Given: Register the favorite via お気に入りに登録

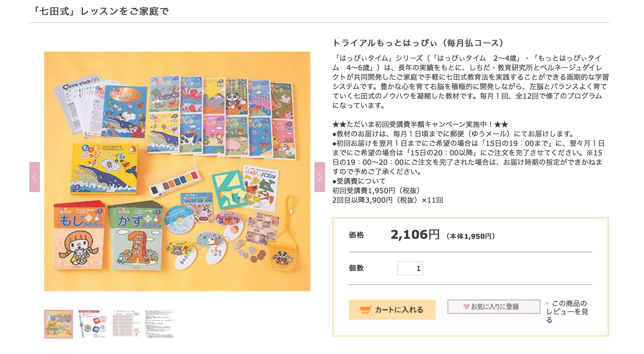Looking at the screenshot, I should (x=494, y=306).
